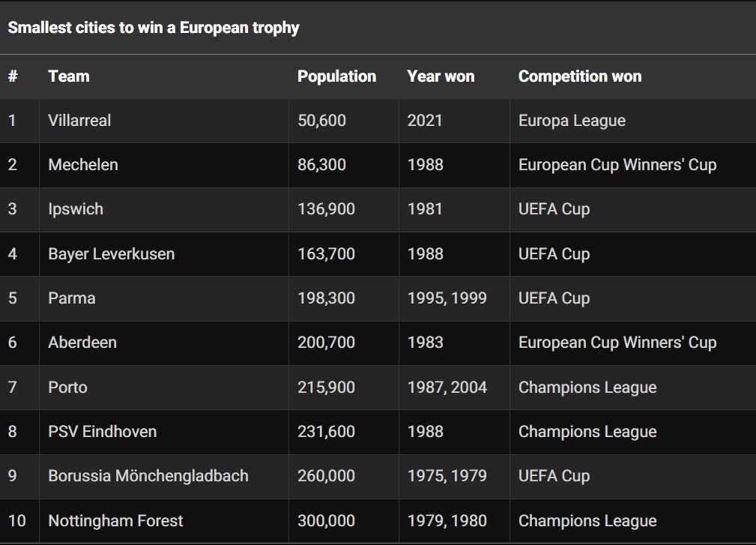Click the 300,000 population value
756x545 pixels.
326,521
